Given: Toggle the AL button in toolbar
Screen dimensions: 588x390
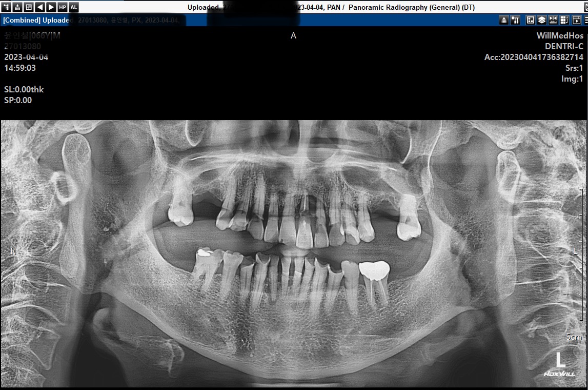Looking at the screenshot, I should [74, 7].
